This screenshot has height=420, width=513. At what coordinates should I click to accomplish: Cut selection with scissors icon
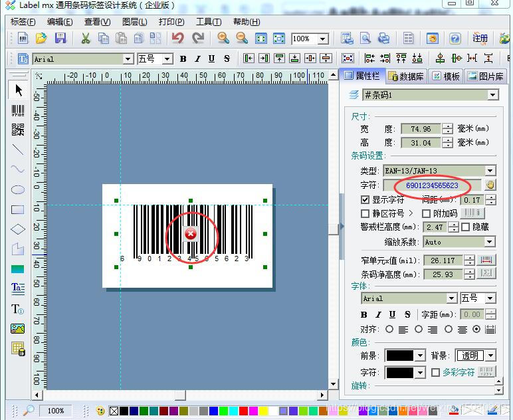coord(86,39)
